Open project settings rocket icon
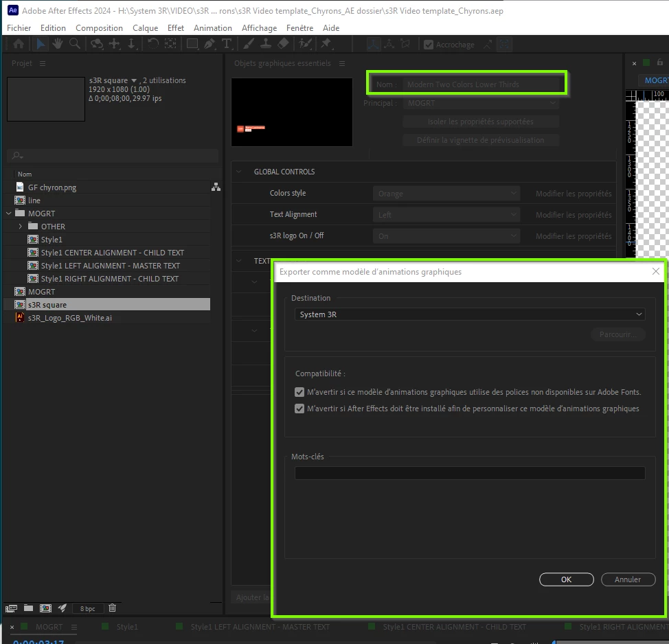Screen dimensions: 669x644 point(63,608)
